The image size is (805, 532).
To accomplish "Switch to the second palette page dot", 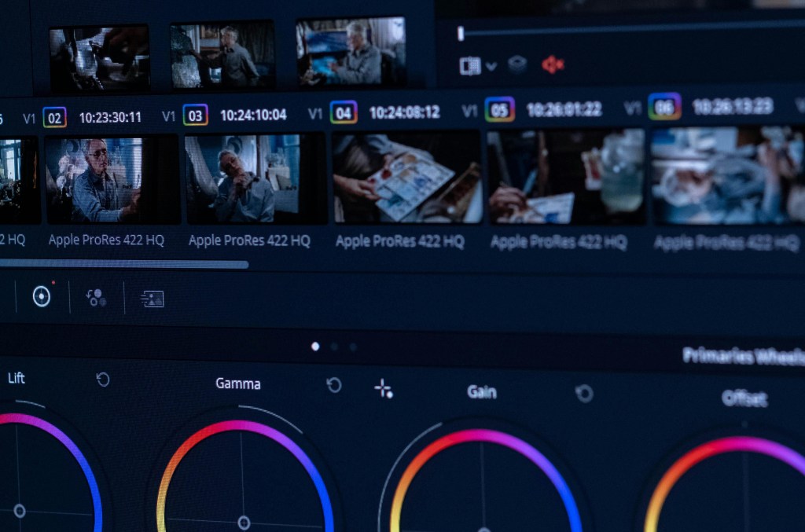I will (334, 347).
